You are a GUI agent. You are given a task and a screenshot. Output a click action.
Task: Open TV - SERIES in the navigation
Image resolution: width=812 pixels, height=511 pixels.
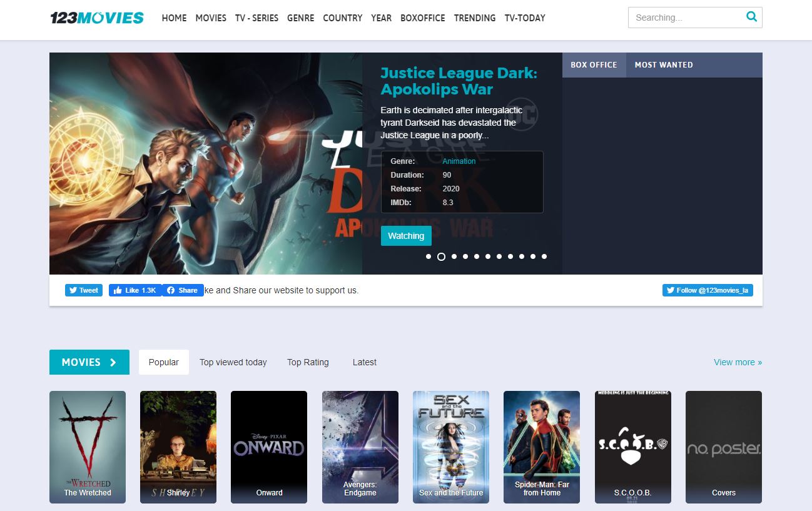pos(256,18)
